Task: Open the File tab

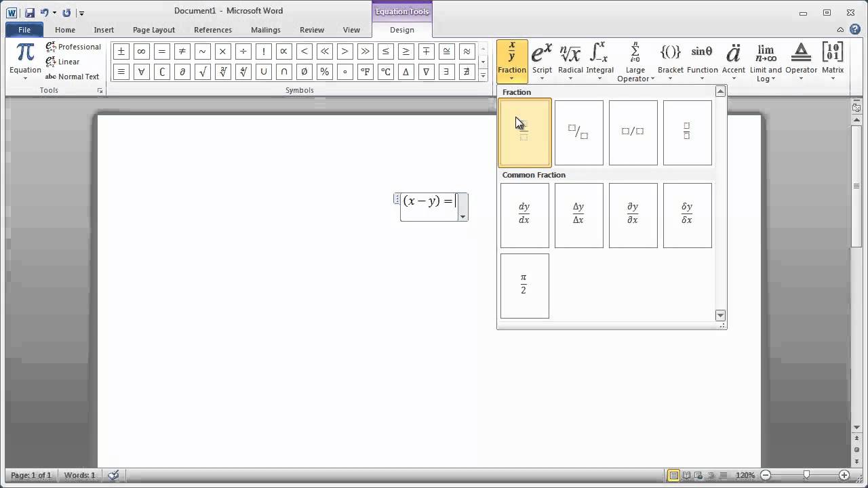Action: 24,30
